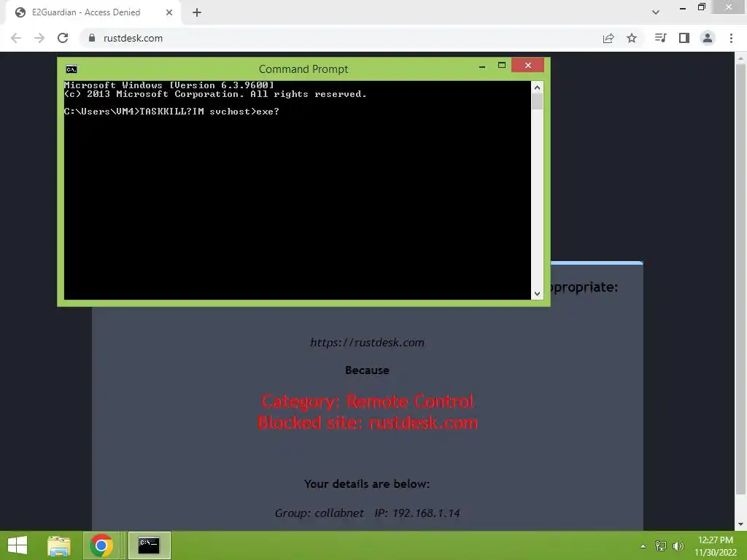Click the browser page scroll up arrow
This screenshot has width=747, height=560.
pos(741,58)
